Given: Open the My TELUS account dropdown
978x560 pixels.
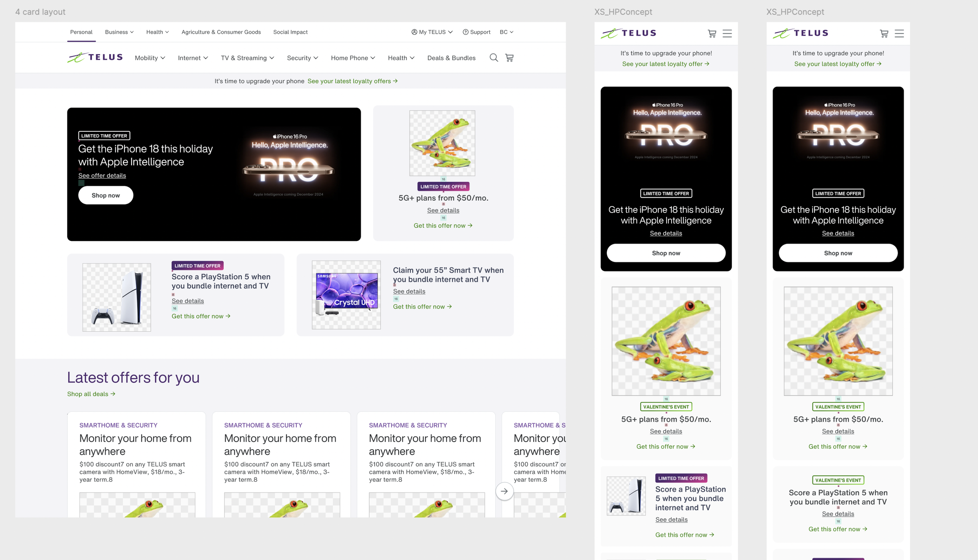Looking at the screenshot, I should (x=432, y=32).
